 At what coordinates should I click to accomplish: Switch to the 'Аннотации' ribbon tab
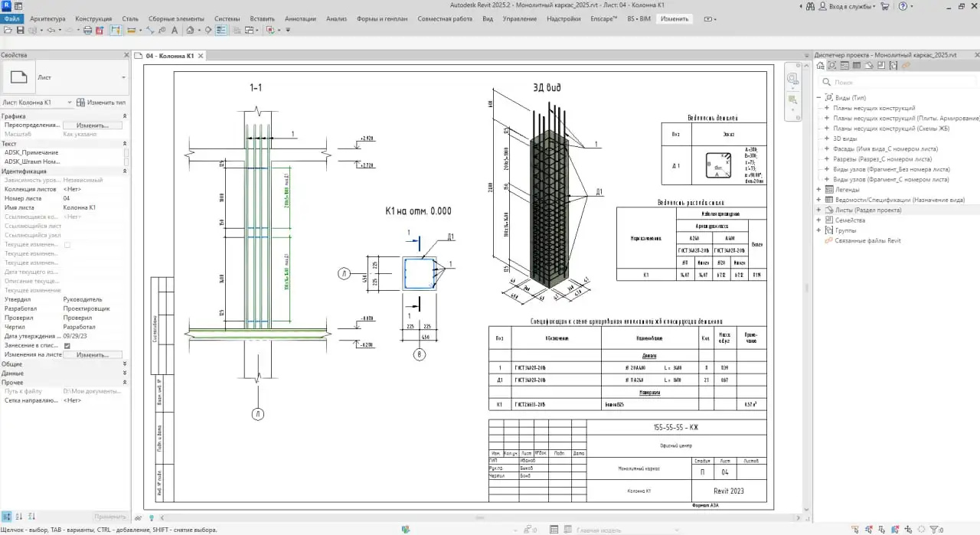pos(299,18)
